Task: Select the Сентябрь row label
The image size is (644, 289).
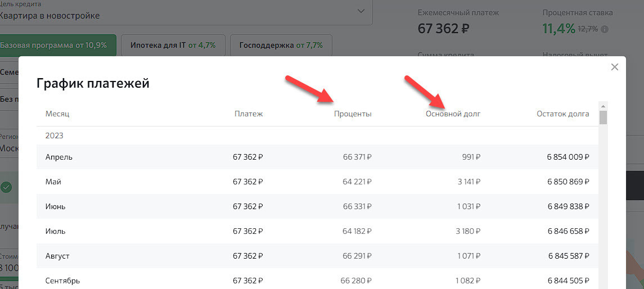Action: 62,281
